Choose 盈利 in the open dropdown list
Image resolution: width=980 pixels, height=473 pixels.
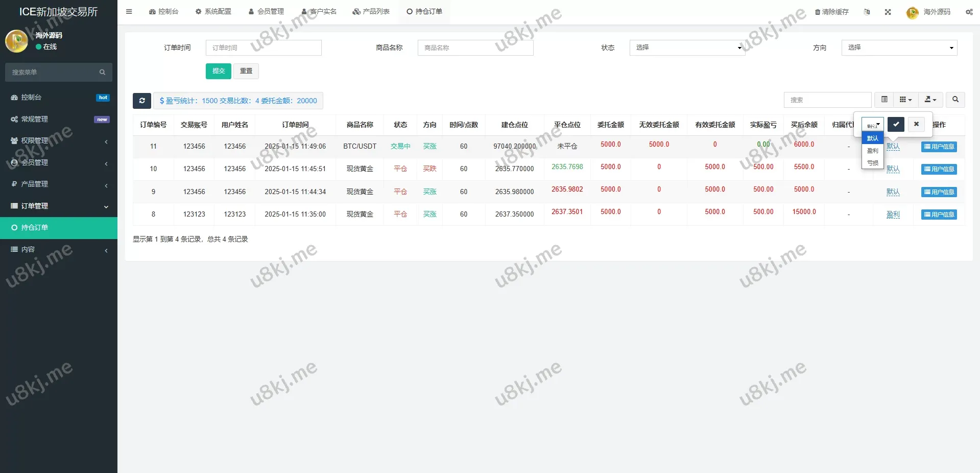[x=872, y=151]
